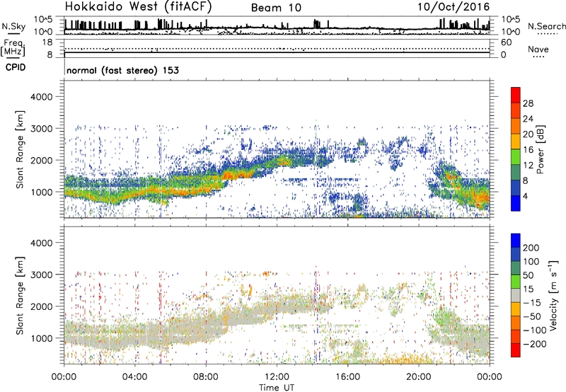Click the 16:00 time tick label
Screen dimensions: 566x392
[x=347, y=377]
